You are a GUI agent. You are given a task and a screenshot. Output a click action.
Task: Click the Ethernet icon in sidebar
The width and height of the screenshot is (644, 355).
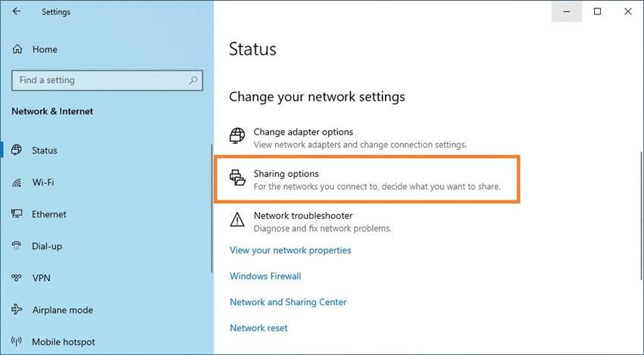pos(17,214)
